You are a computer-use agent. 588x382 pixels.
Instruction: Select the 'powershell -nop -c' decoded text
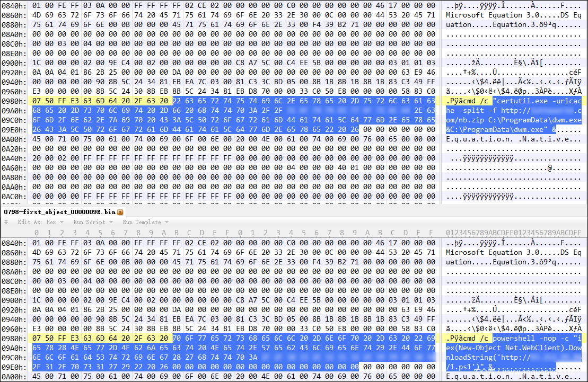(x=531, y=338)
